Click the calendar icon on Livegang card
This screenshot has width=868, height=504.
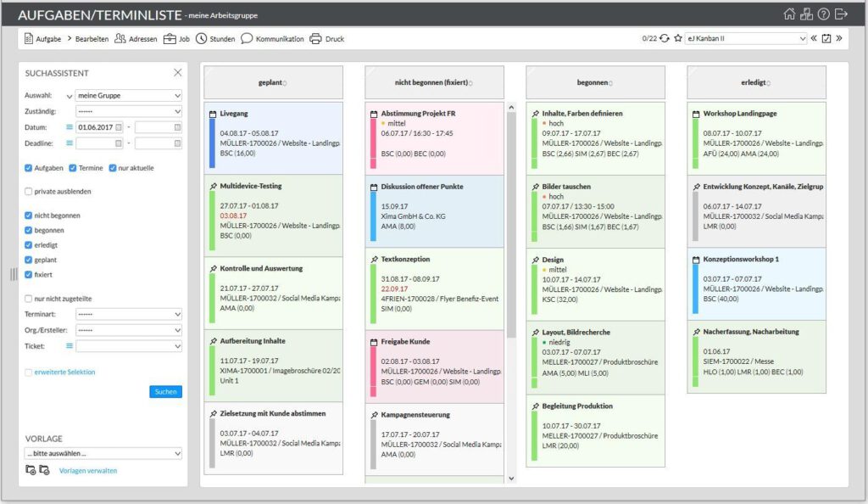tap(213, 114)
